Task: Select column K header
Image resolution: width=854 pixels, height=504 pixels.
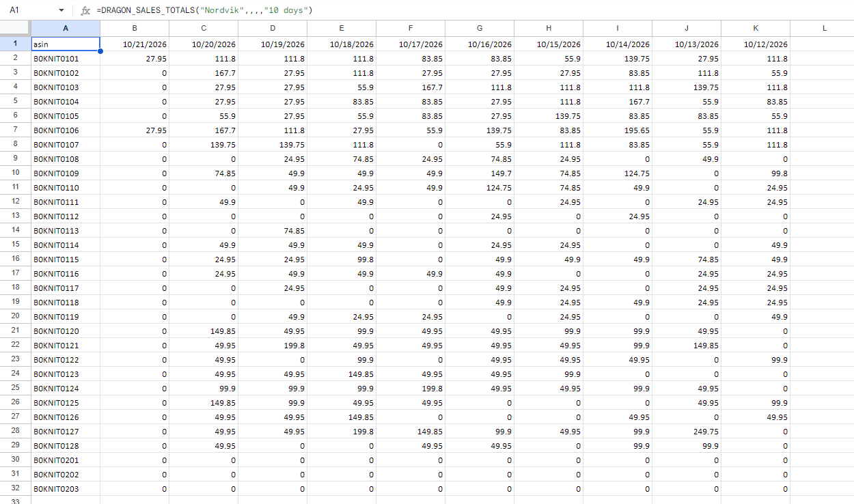Action: [x=756, y=28]
